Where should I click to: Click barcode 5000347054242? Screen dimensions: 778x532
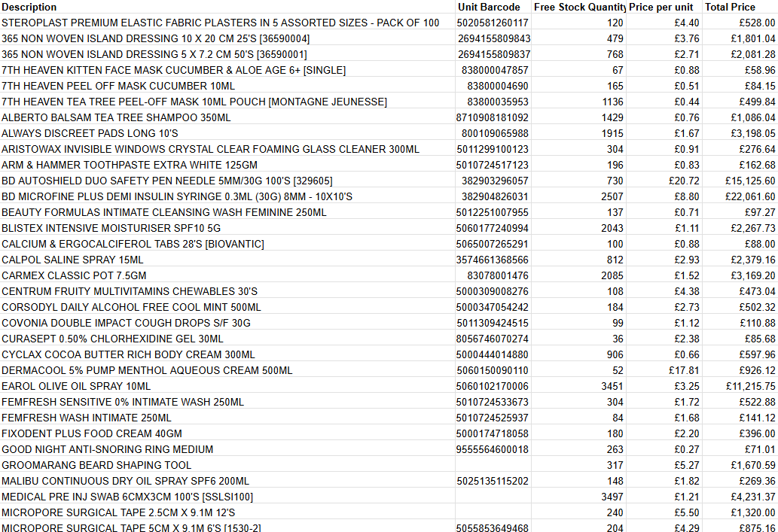click(x=493, y=309)
